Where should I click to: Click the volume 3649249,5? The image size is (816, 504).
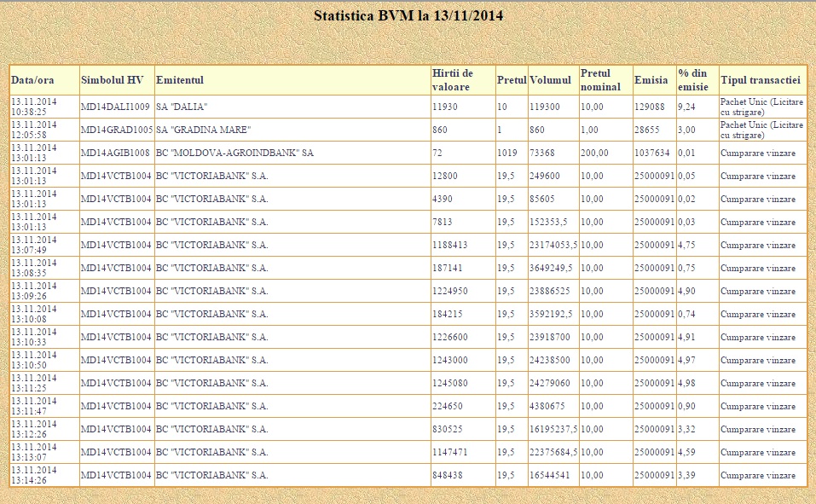pyautogui.click(x=551, y=268)
